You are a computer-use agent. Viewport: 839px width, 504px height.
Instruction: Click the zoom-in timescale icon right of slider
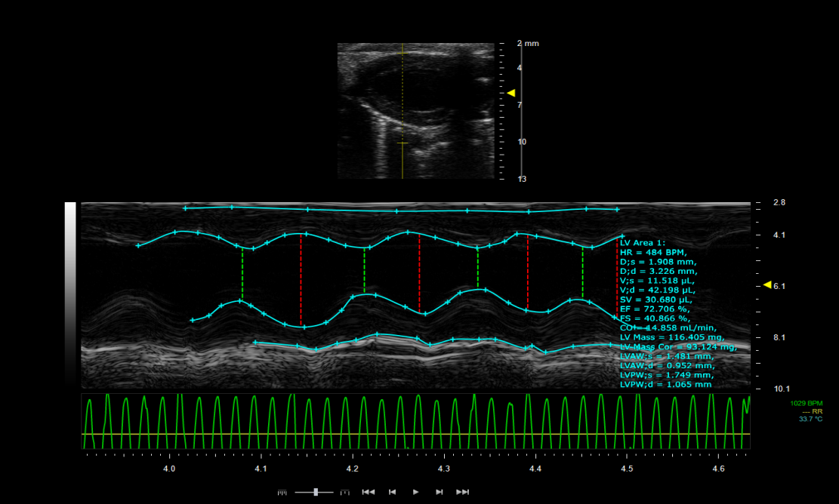tap(345, 492)
